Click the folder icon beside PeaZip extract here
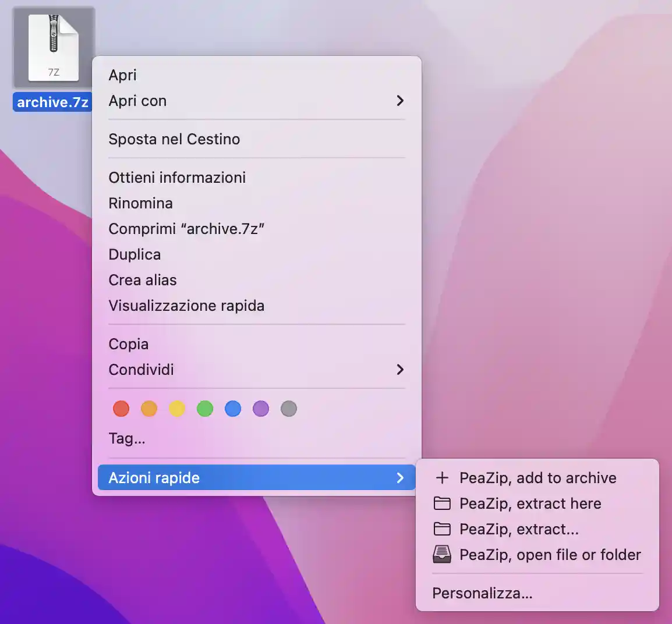 coord(443,504)
